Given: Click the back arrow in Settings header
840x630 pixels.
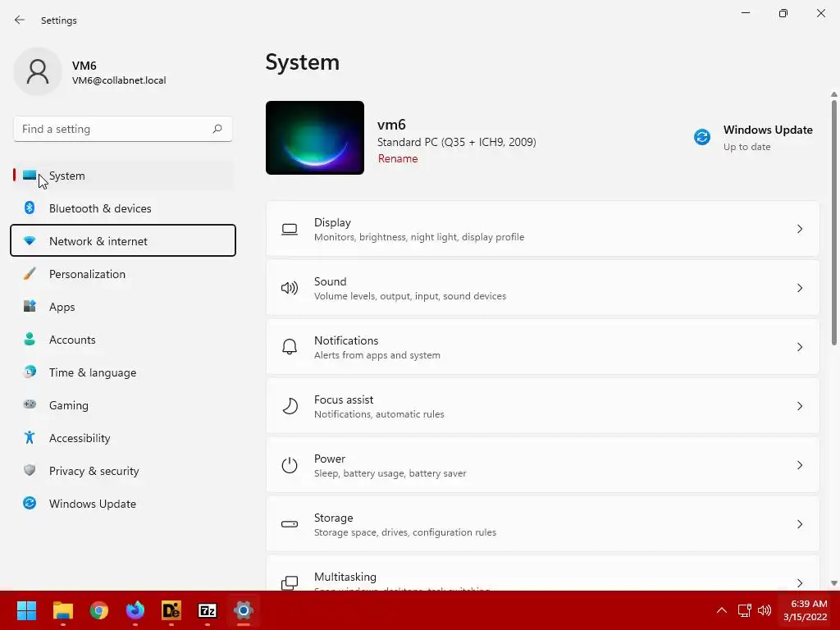Looking at the screenshot, I should 20,20.
